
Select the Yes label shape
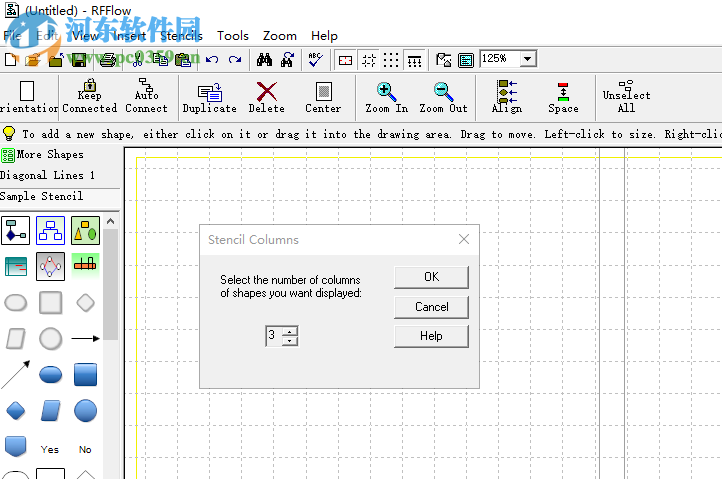click(x=50, y=450)
